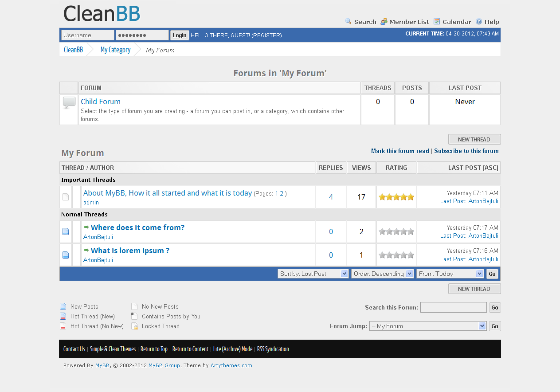
Task: Click green arrow next to 'What is lorem ipsum ?'
Action: click(86, 250)
